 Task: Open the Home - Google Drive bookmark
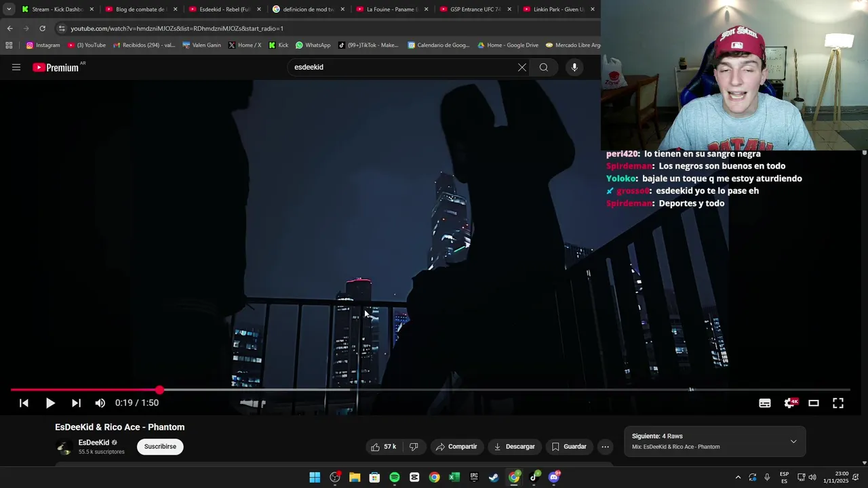point(507,45)
